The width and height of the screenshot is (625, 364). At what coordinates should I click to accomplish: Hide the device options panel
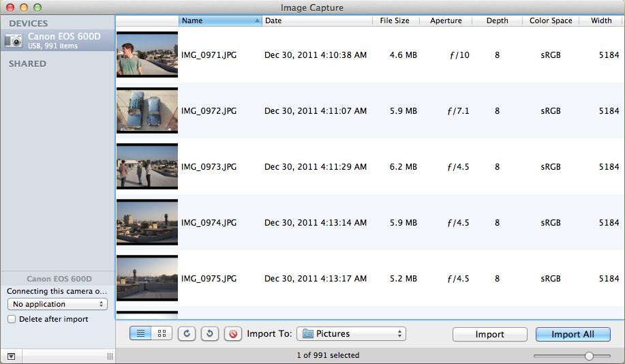tap(11, 357)
